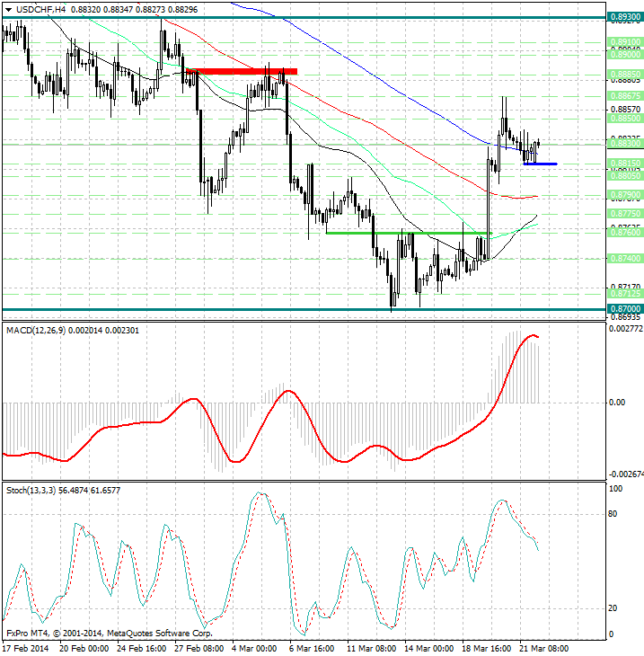Click the 4 Mar 00:00 date label
Screen dimensions: 644x656
click(254, 649)
